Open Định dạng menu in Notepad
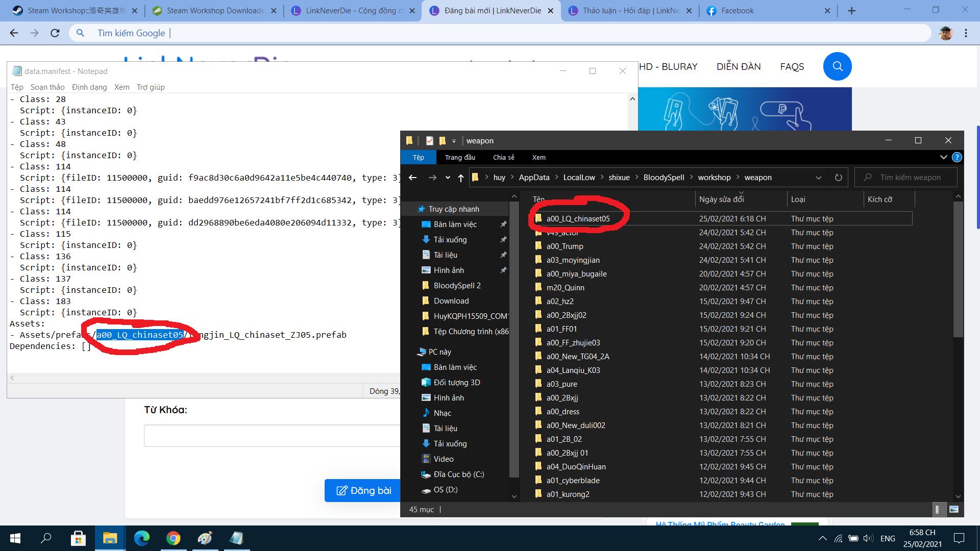Viewport: 980px width, 551px height. click(x=89, y=87)
